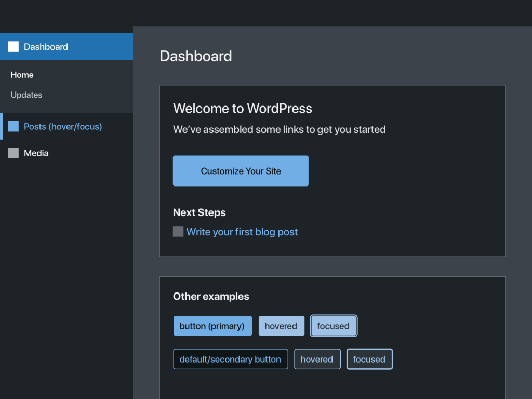Click the focused secondary button example
This screenshot has width=532, height=399.
(369, 360)
